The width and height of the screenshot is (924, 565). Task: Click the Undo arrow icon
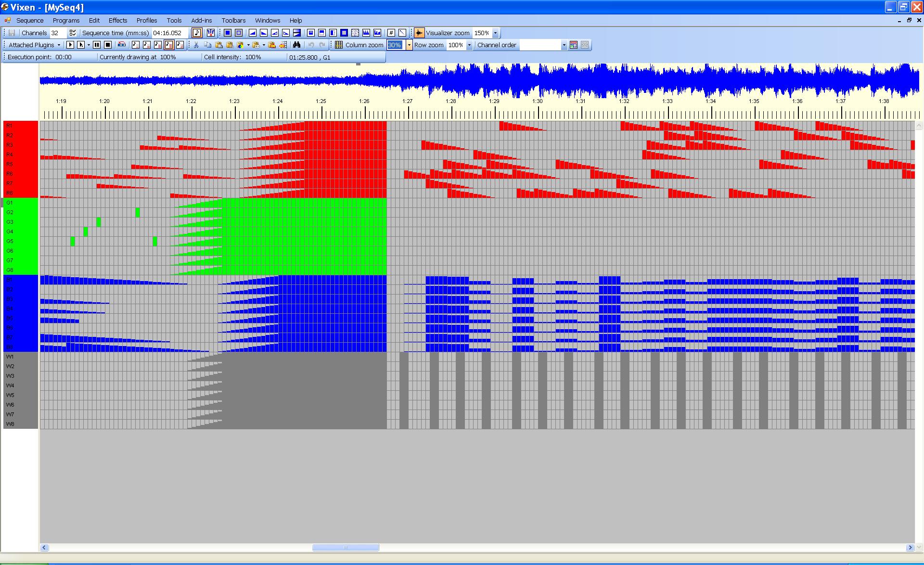coord(311,45)
